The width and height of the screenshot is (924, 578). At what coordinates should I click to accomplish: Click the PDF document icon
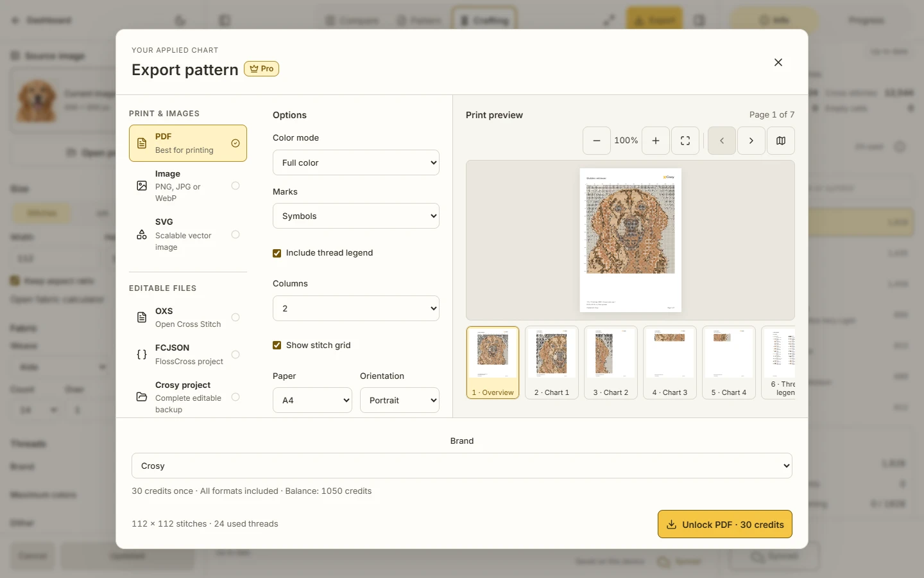142,143
